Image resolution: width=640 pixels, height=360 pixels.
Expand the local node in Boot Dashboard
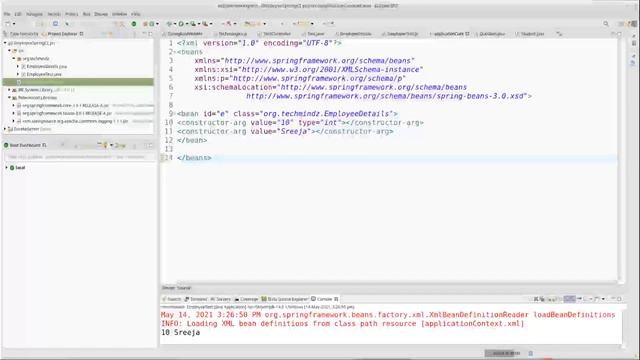click(6, 168)
